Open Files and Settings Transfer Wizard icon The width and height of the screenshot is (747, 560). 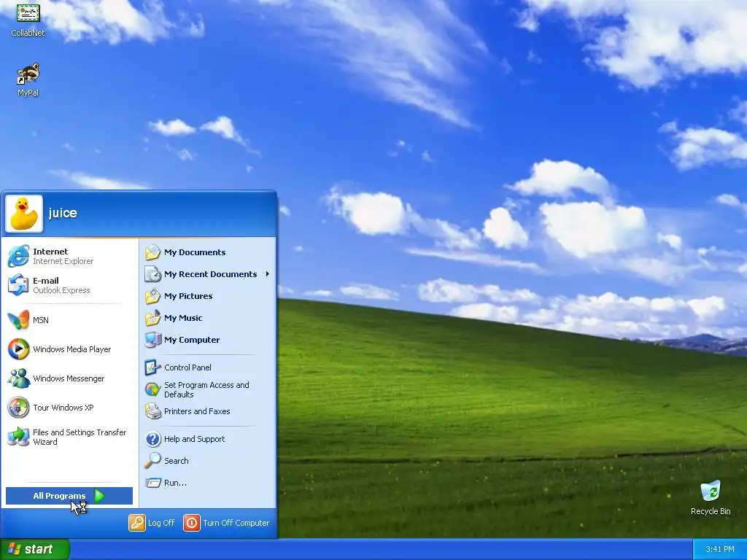tap(18, 437)
